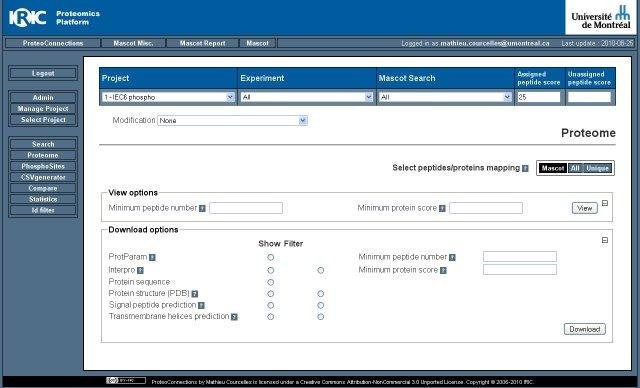Click the Logout button
Viewport: 640px width, 388px height.
(x=43, y=73)
